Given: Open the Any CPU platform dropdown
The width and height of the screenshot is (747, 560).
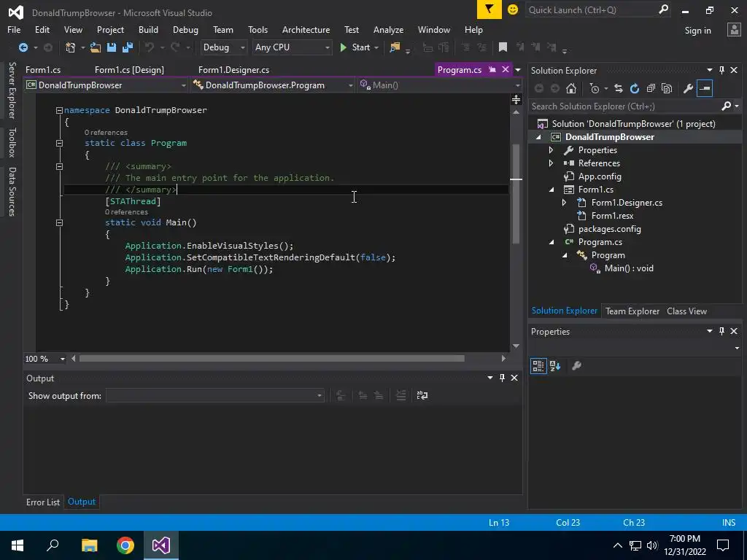Looking at the screenshot, I should pyautogui.click(x=292, y=47).
